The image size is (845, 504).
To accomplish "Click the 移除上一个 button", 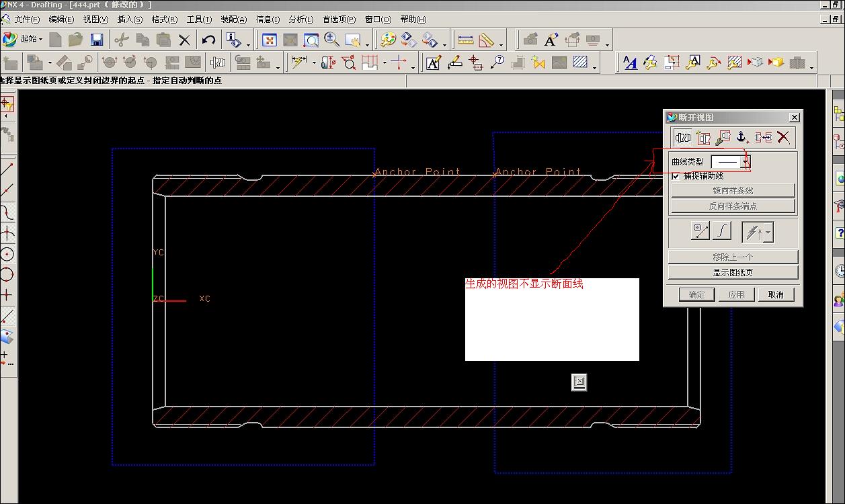I will (733, 257).
